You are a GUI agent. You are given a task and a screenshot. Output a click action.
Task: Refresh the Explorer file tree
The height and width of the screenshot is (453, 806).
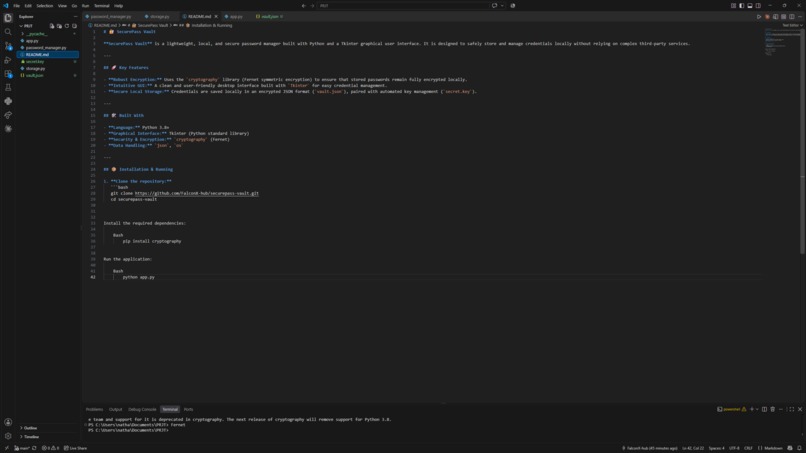(x=67, y=26)
